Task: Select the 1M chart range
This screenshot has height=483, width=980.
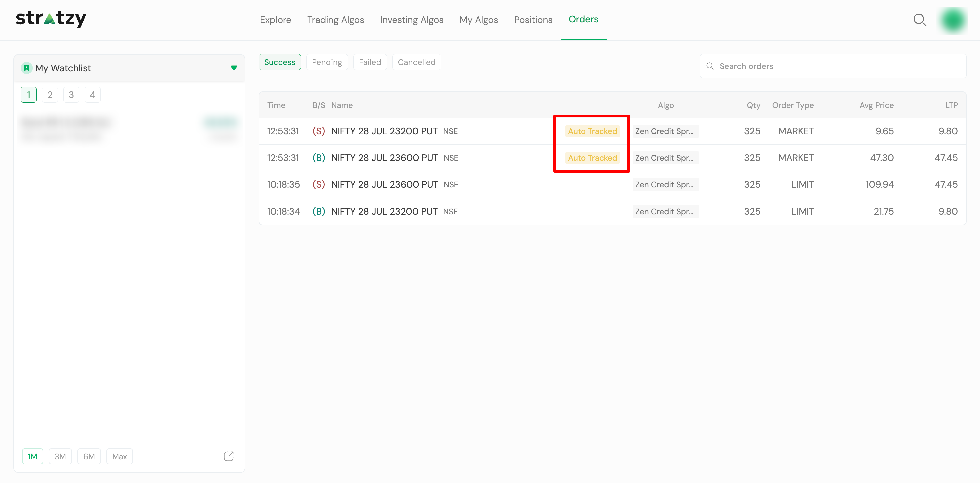Action: click(x=32, y=456)
